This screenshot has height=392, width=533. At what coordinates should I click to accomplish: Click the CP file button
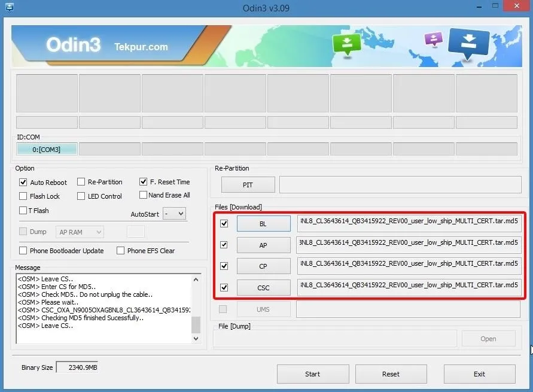pyautogui.click(x=263, y=266)
